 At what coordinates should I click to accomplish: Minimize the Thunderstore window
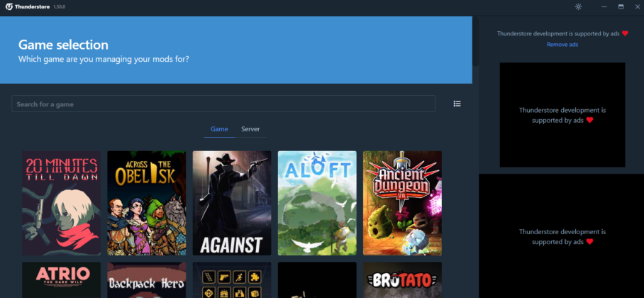click(x=604, y=6)
